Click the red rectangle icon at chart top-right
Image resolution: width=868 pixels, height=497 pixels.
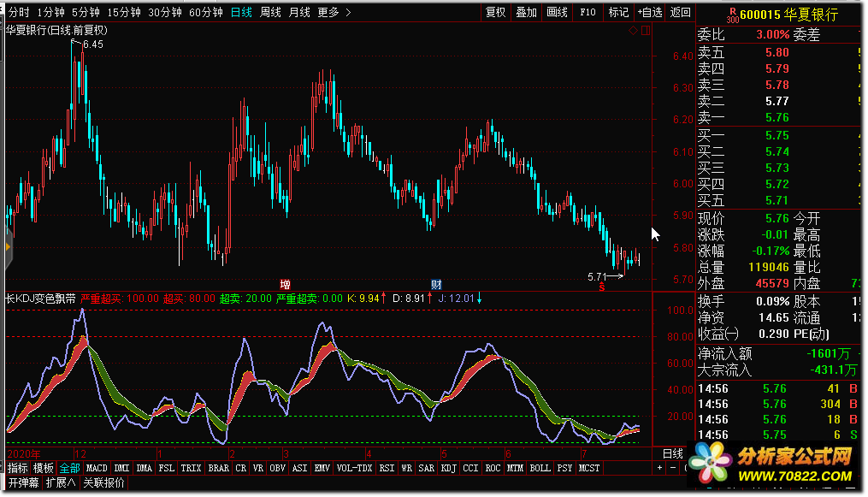646,31
